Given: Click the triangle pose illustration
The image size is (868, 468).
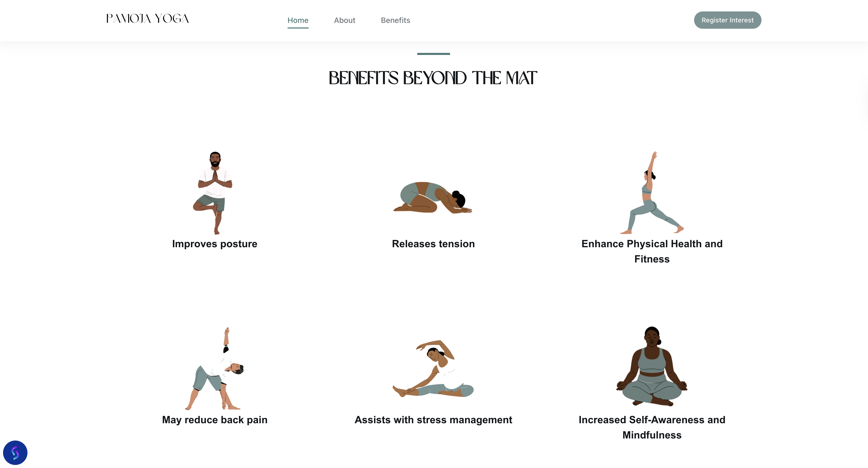Looking at the screenshot, I should click(214, 369).
